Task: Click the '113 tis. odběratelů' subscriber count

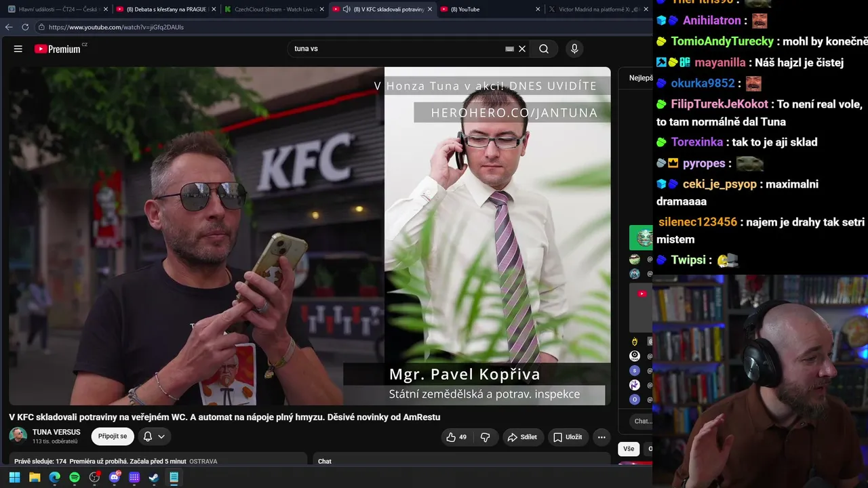Action: point(55,441)
